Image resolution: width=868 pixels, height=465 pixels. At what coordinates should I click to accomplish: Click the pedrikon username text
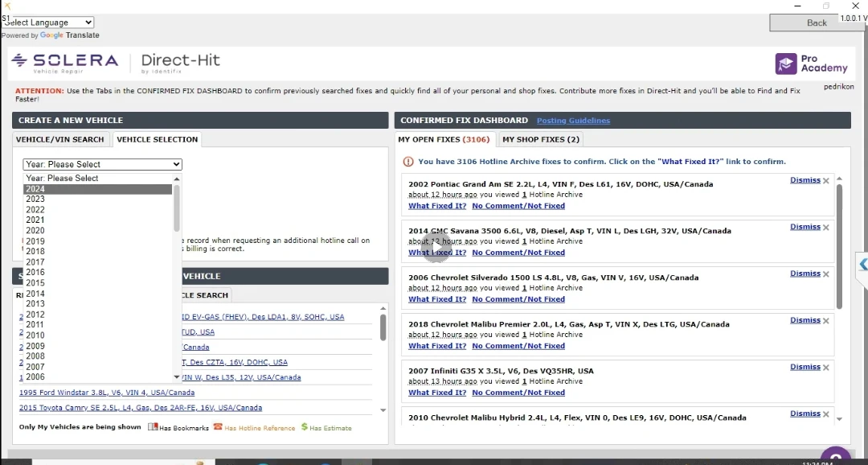(x=838, y=86)
